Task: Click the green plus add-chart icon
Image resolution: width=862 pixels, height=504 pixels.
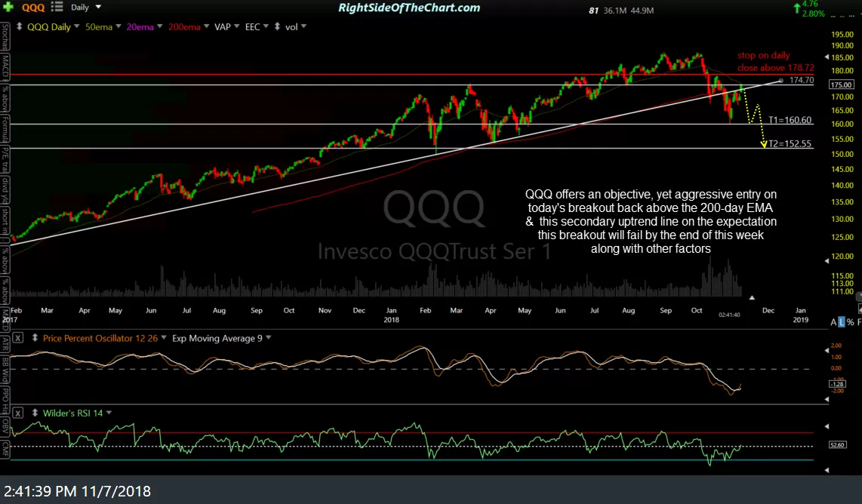Action: 8,7
